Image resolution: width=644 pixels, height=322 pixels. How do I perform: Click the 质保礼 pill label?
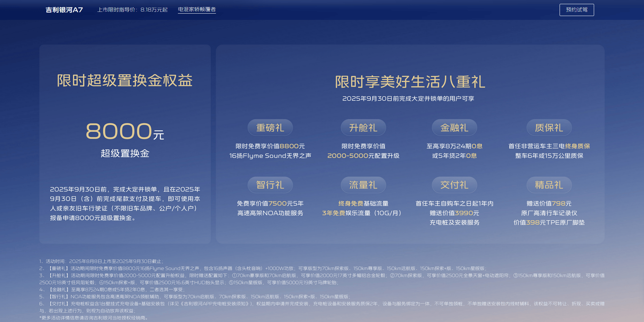[x=549, y=128]
